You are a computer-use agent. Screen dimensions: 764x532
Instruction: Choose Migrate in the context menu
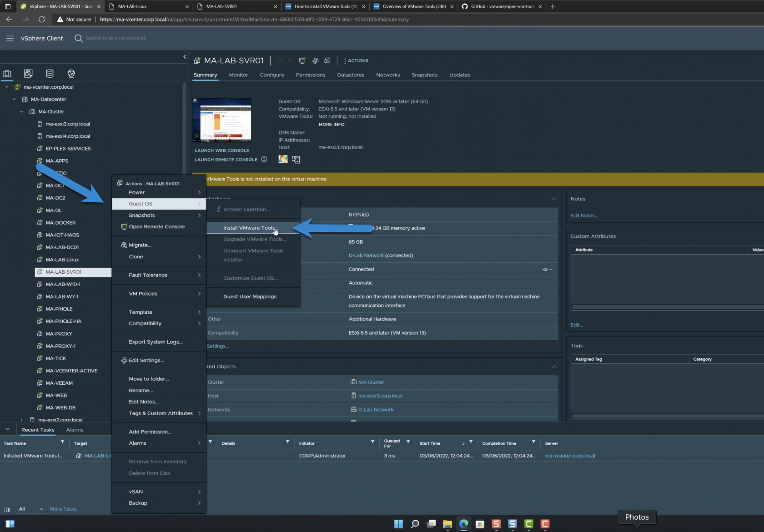(159, 245)
